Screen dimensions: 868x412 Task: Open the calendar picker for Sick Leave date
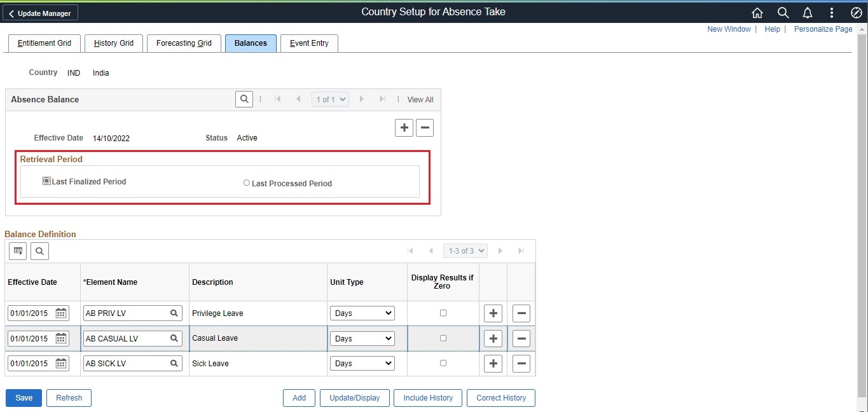tap(60, 363)
